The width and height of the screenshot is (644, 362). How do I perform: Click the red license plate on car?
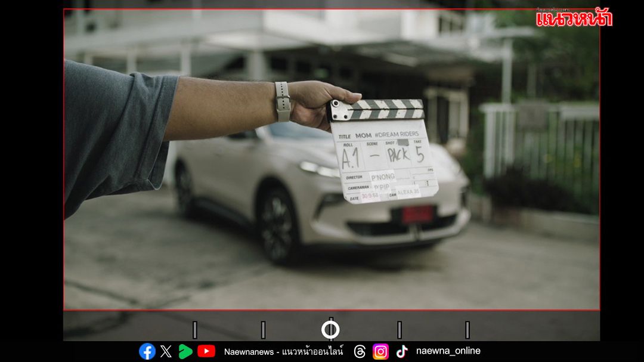(x=417, y=214)
